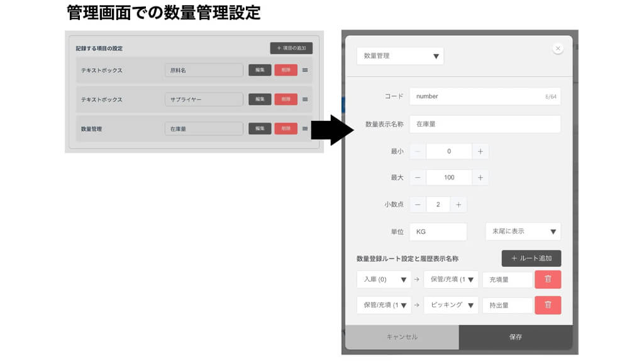Click the ルート追加 add route button

coord(531,258)
